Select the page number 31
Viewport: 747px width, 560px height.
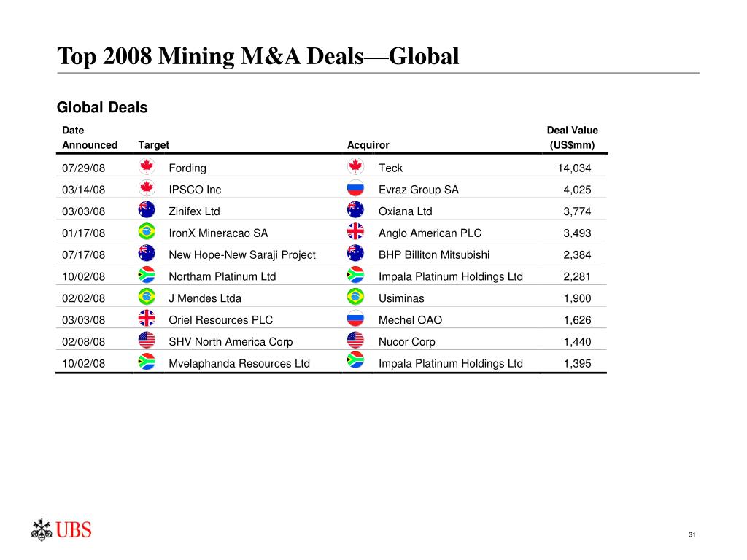pos(692,534)
